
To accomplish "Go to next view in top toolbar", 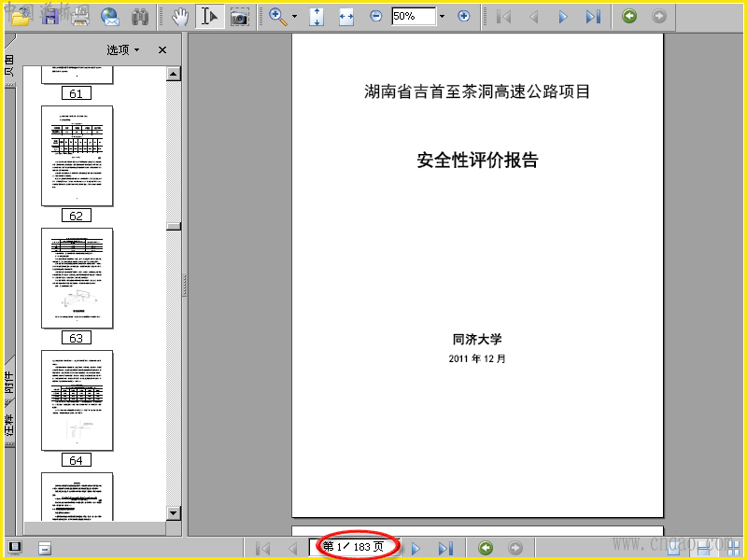I will pyautogui.click(x=659, y=16).
